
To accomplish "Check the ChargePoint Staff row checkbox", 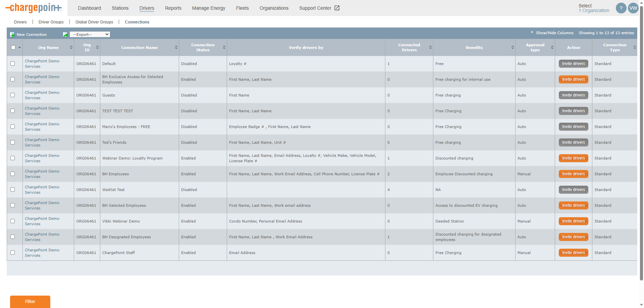I will [13, 252].
